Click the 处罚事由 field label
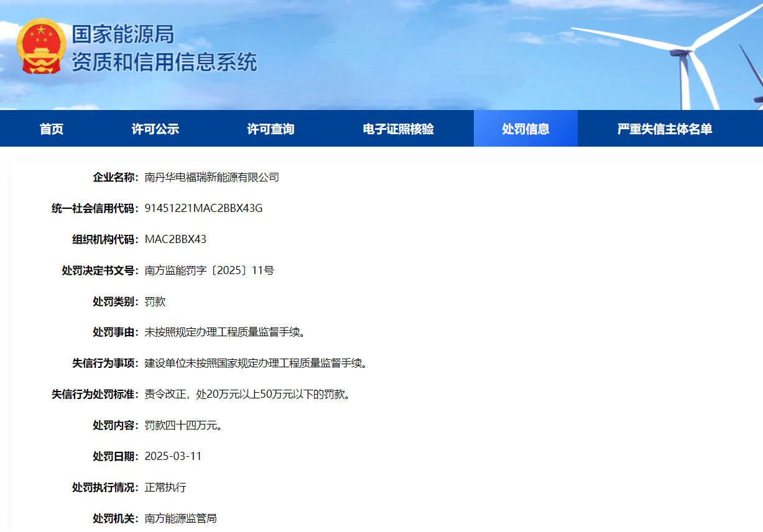 click(x=116, y=332)
